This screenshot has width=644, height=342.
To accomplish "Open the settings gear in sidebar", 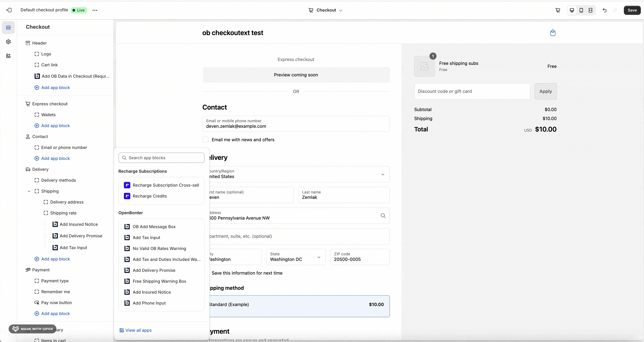I will 8,42.
